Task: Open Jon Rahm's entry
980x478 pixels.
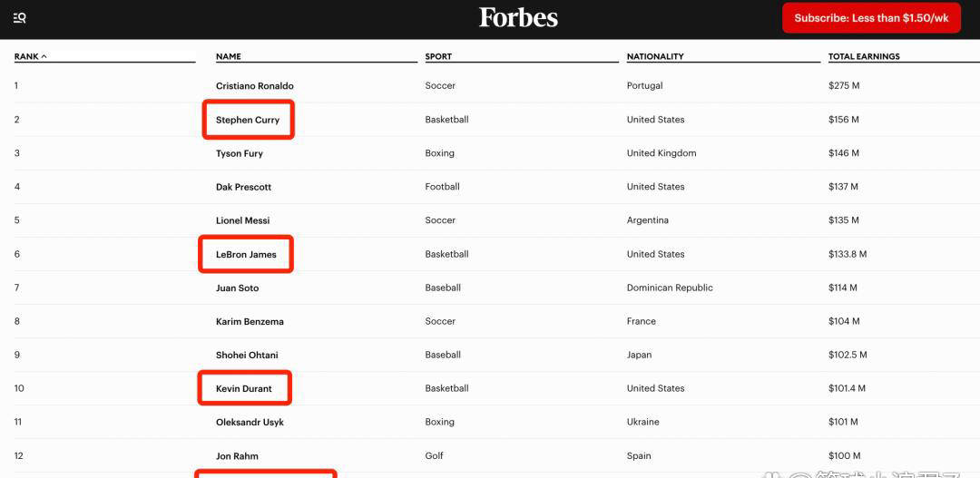Action: (237, 456)
